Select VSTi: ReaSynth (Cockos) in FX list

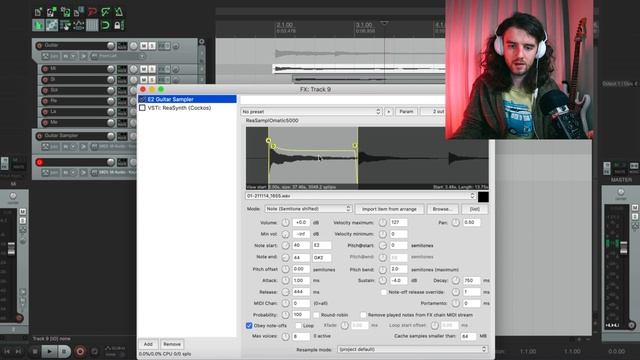click(187, 108)
